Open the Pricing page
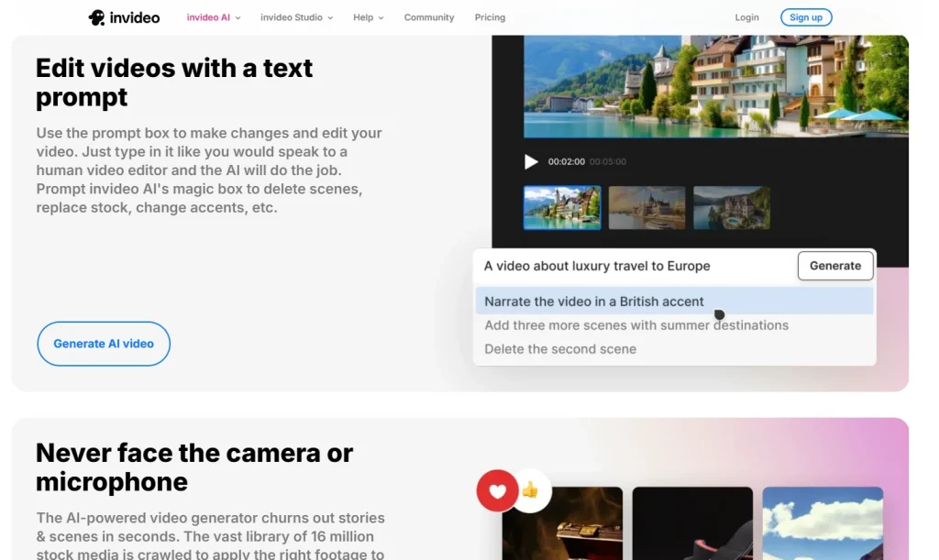Viewport: 939px width, 560px height. [x=490, y=16]
